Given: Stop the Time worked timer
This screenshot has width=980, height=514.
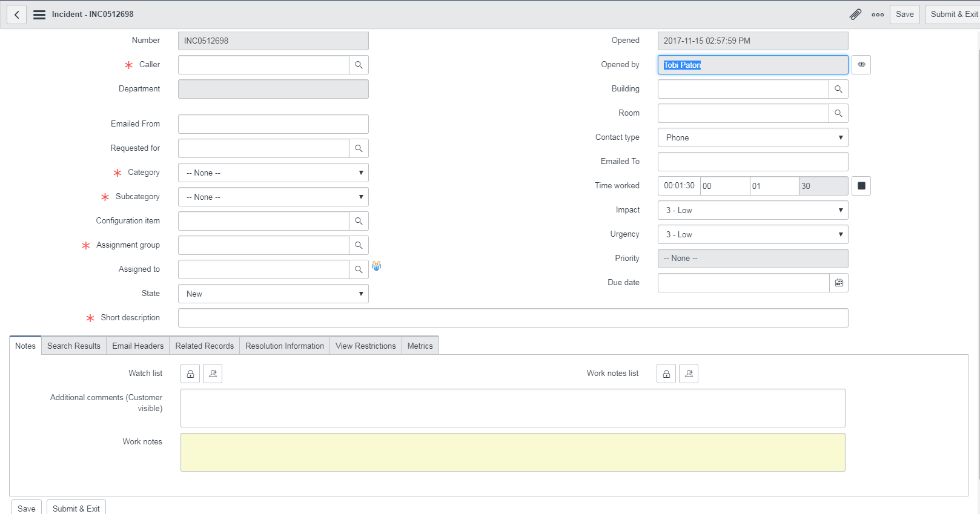Looking at the screenshot, I should click(861, 186).
